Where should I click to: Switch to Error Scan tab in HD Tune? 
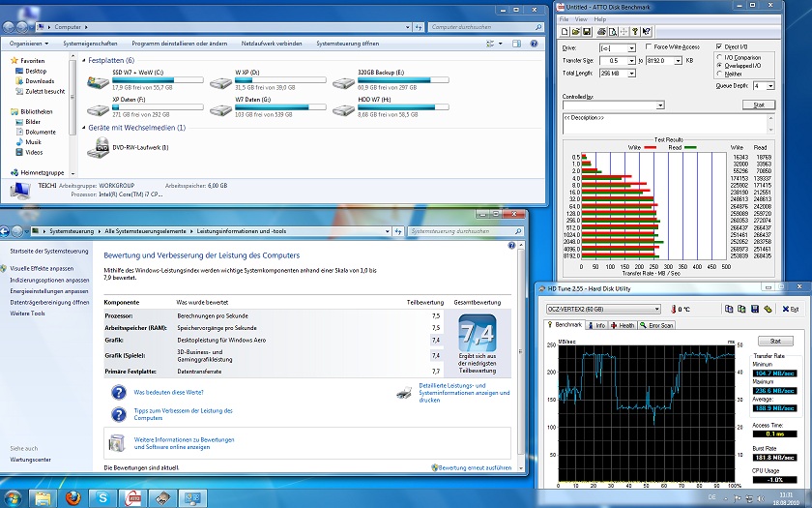[x=656, y=325]
